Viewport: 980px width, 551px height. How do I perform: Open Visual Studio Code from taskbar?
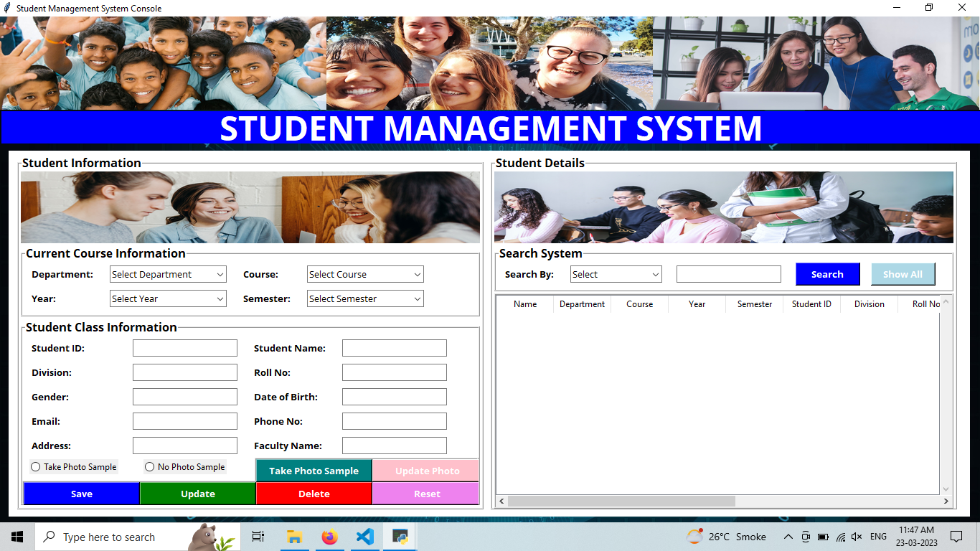coord(365,537)
